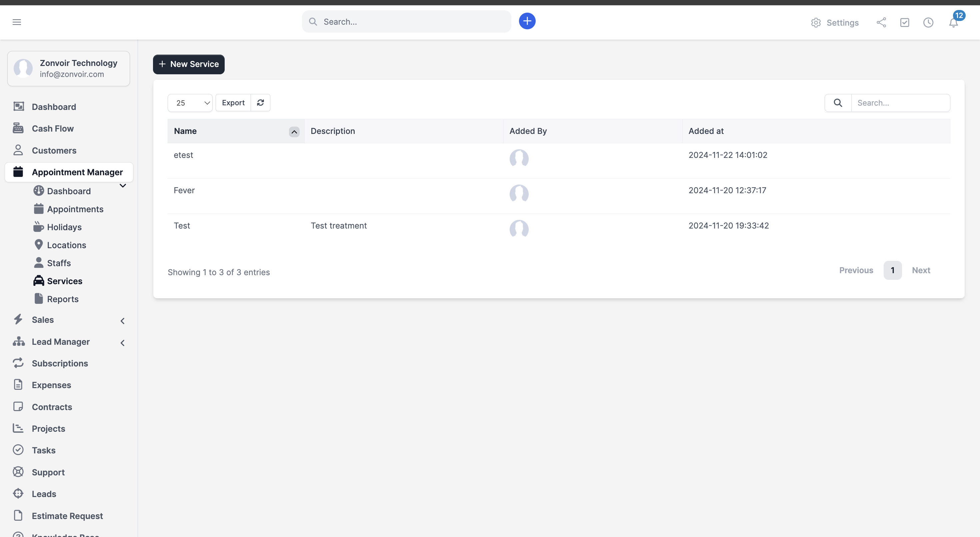Screen dimensions: 980x537
Task: Go to Staffs submenu item
Action: tap(59, 263)
